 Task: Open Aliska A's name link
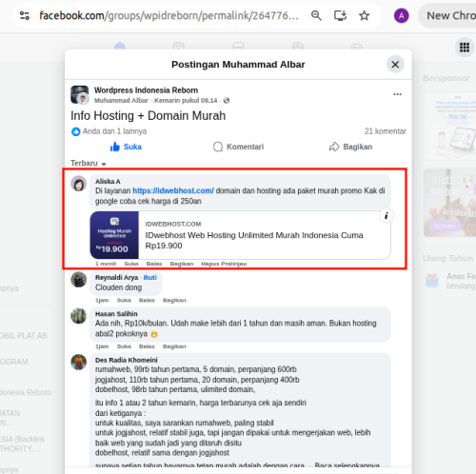(x=108, y=182)
